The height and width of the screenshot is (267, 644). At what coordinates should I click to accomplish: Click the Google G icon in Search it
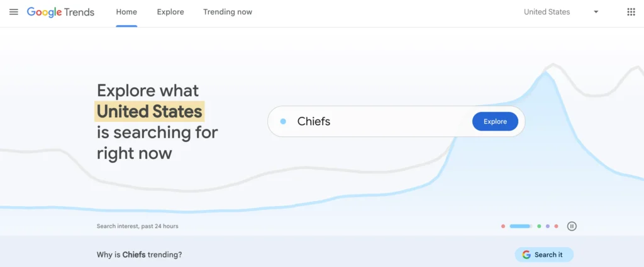[x=526, y=254]
